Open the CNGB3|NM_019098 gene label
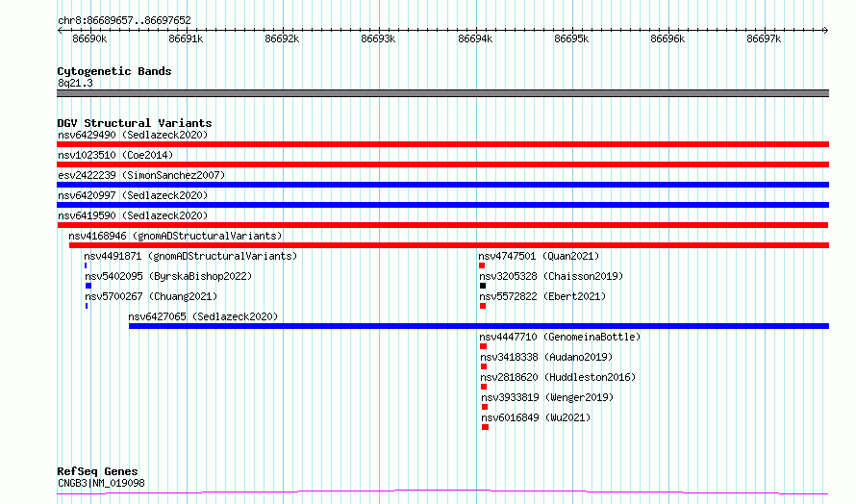The height and width of the screenshot is (504, 856). (x=101, y=483)
